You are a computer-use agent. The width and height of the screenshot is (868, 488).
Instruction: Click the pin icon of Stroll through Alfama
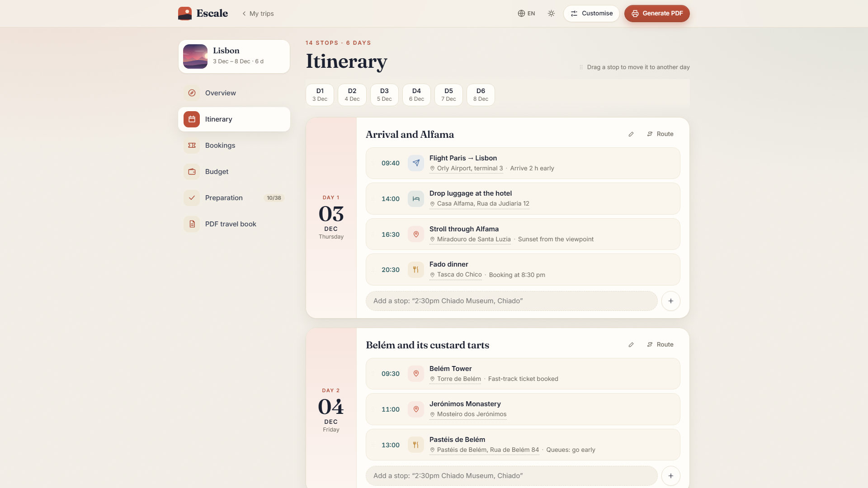click(x=416, y=235)
